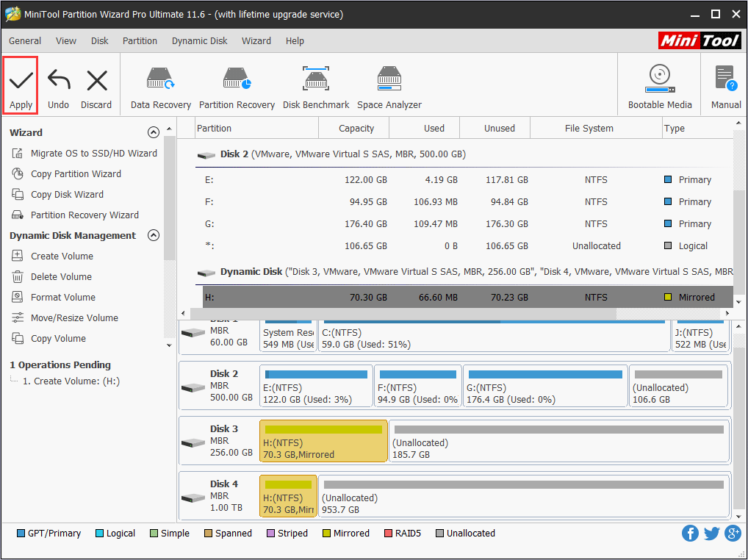This screenshot has height=560, width=748.
Task: Launch Partition Recovery tool
Action: pyautogui.click(x=237, y=85)
